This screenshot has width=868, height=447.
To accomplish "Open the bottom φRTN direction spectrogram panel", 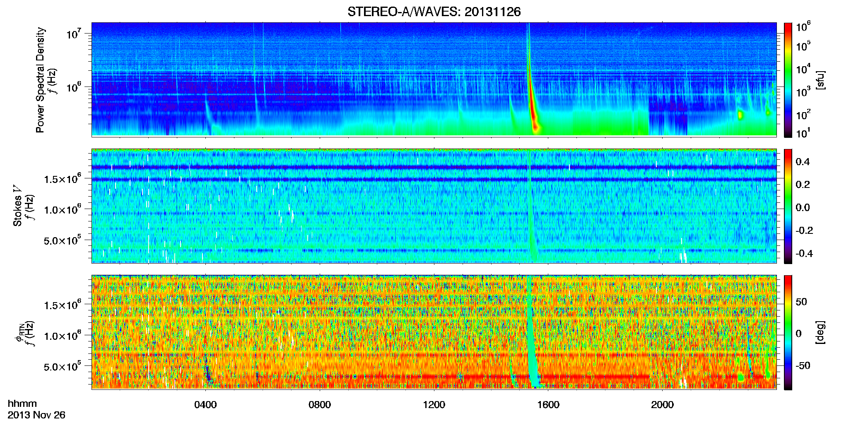I will (x=434, y=332).
